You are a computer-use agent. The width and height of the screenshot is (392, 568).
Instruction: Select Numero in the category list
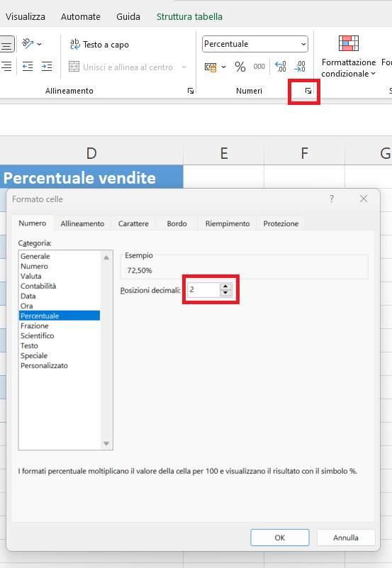(x=60, y=266)
